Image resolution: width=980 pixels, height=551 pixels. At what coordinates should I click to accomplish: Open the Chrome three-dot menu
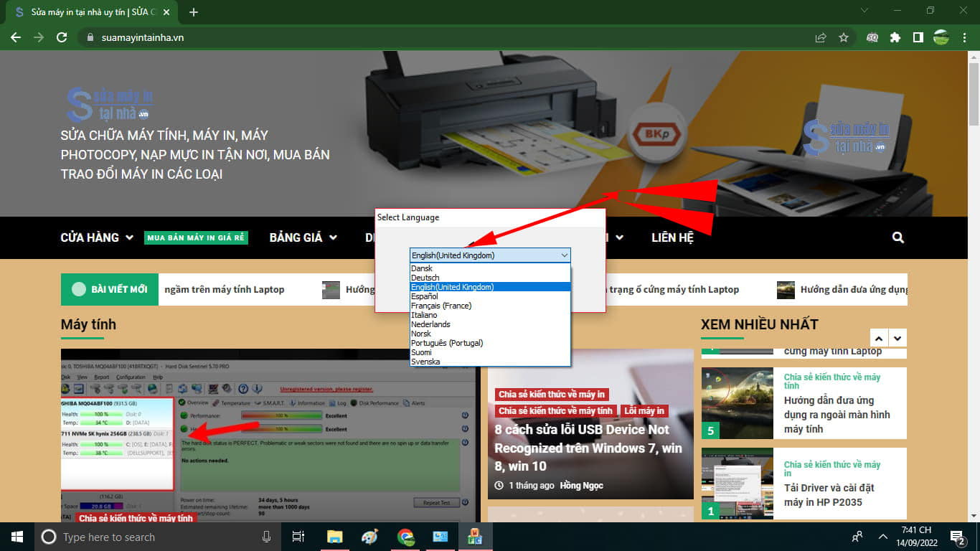tap(964, 37)
